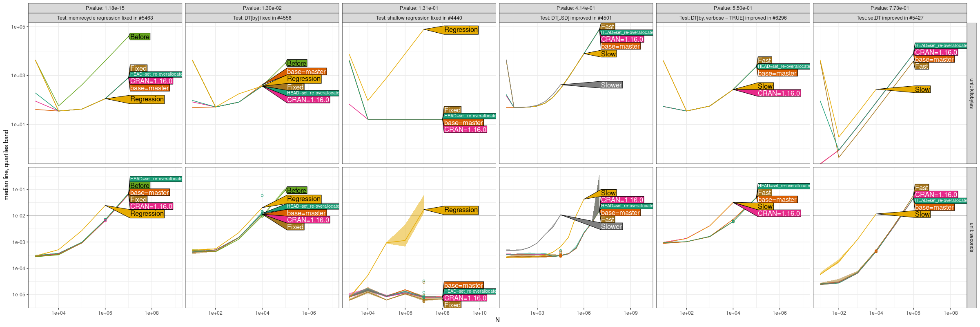The width and height of the screenshot is (980, 327).
Task: Click 'Slower' label in DT[,.SD] kilobytes plot
Action: [x=611, y=85]
